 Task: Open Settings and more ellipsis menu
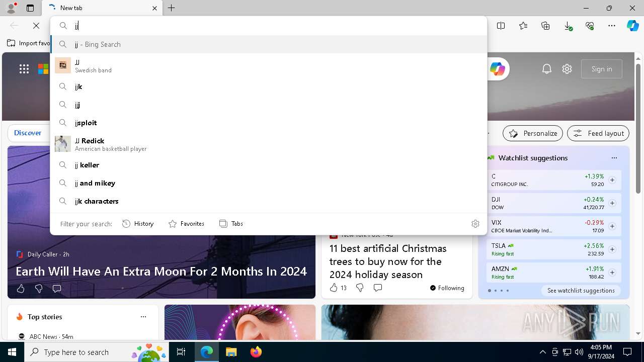(x=612, y=26)
